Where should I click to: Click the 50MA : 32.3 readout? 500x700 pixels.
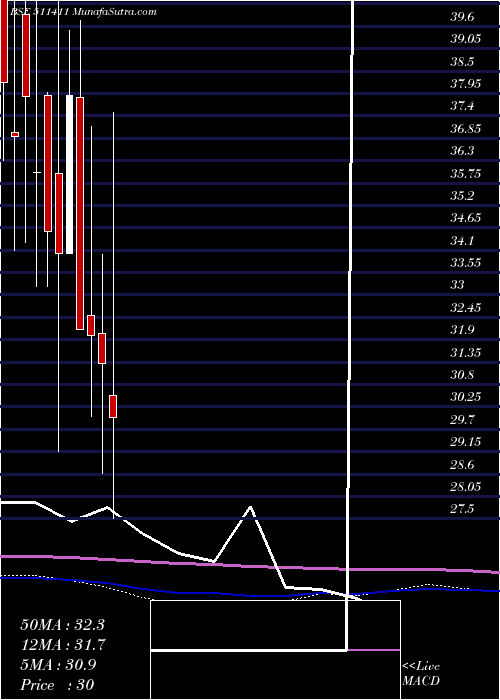point(62,625)
